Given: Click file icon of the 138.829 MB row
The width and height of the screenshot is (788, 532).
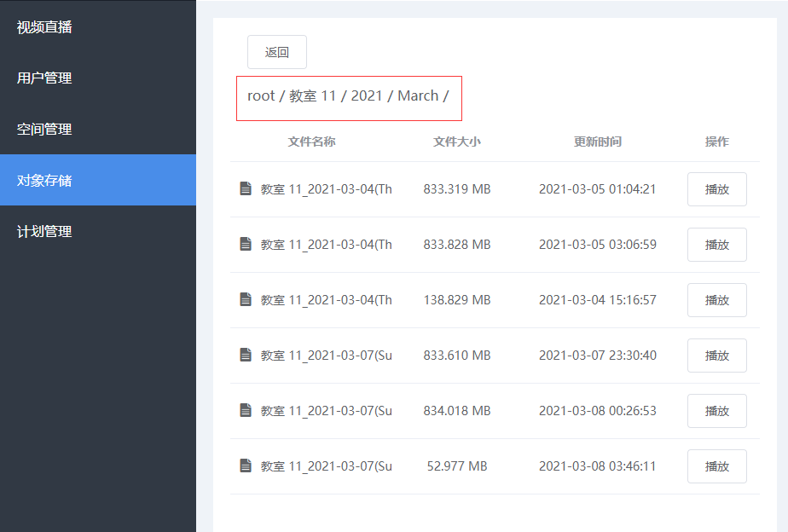Looking at the screenshot, I should coord(246,299).
